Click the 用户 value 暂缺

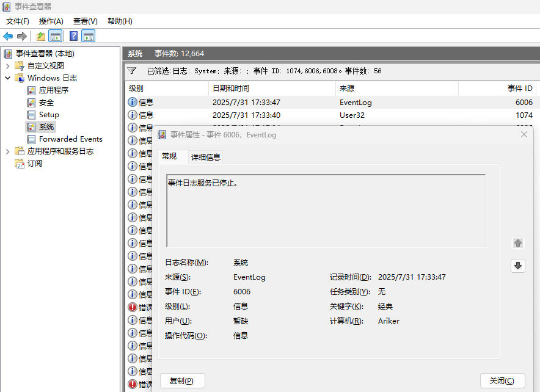click(x=241, y=321)
